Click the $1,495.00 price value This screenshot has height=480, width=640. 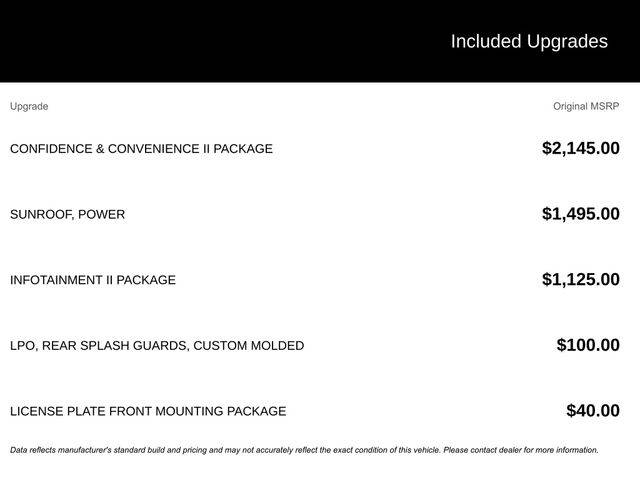[581, 214]
